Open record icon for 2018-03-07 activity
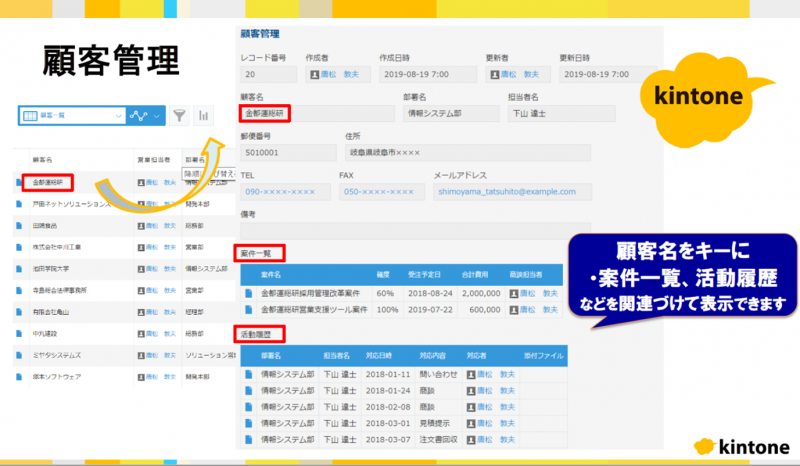Viewport: 800px width, 466px height. click(x=248, y=439)
